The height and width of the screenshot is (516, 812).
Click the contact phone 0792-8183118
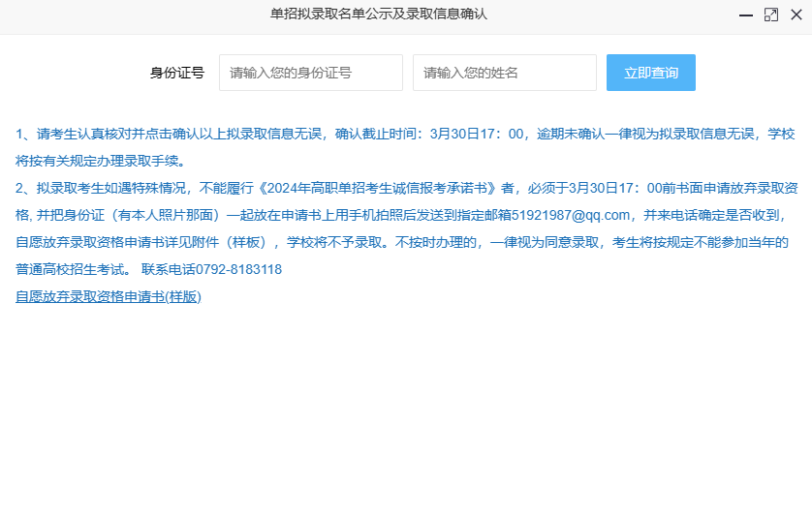(238, 270)
